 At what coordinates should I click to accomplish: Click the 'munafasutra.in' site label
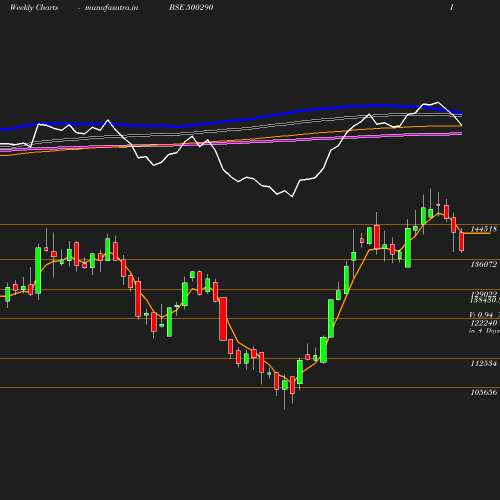pos(111,8)
